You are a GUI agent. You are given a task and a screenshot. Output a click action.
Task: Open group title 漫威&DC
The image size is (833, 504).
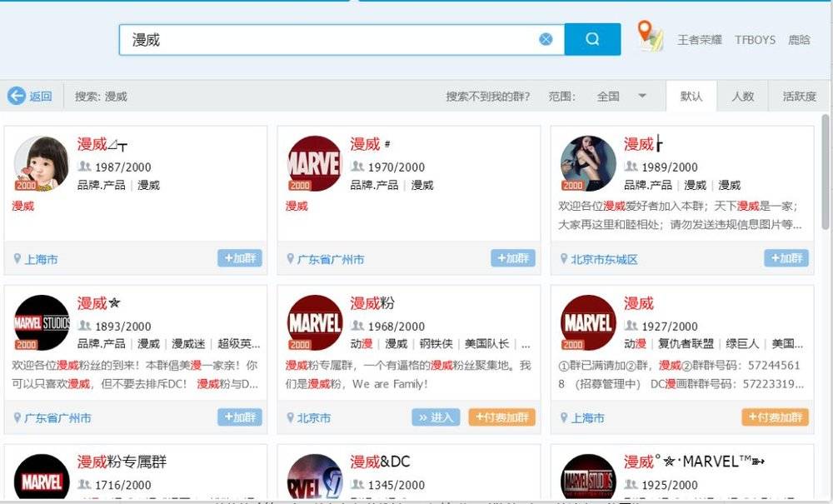(x=381, y=461)
